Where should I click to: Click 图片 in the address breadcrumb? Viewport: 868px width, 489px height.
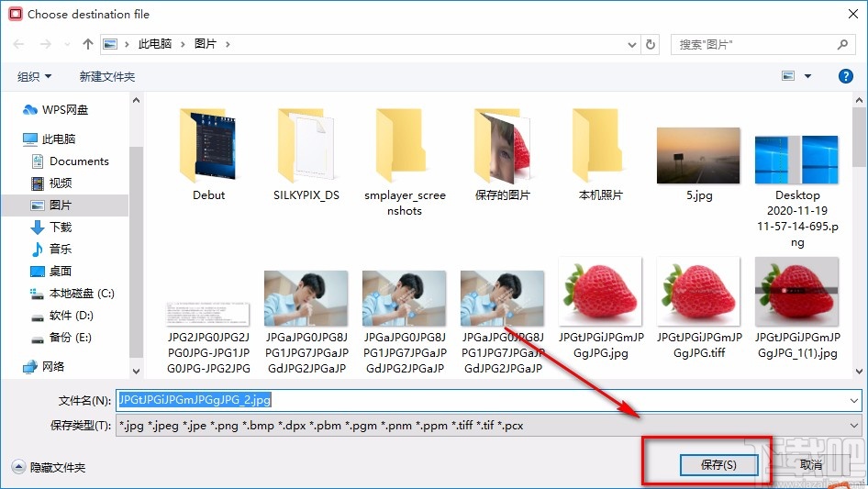click(205, 44)
